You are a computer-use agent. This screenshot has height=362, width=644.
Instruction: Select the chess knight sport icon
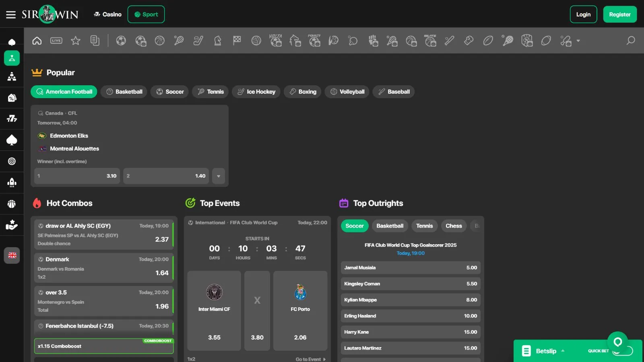click(x=218, y=41)
